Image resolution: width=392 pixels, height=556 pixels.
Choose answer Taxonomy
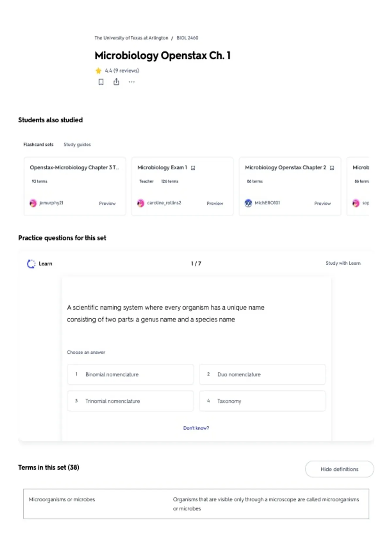pyautogui.click(x=262, y=401)
